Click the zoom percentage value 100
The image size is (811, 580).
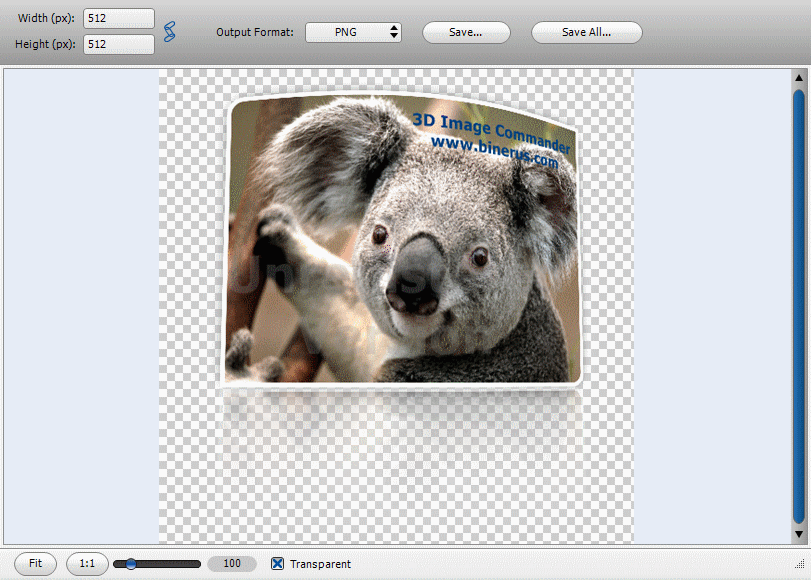[x=232, y=563]
